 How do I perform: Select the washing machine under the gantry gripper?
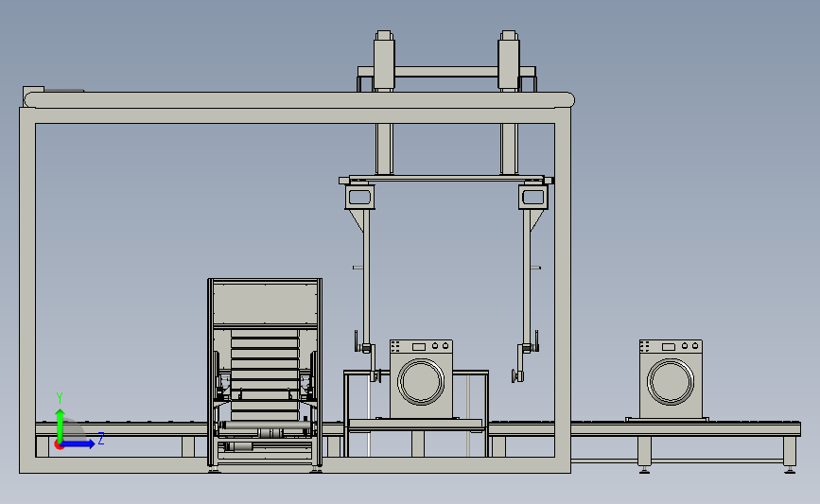[421, 378]
